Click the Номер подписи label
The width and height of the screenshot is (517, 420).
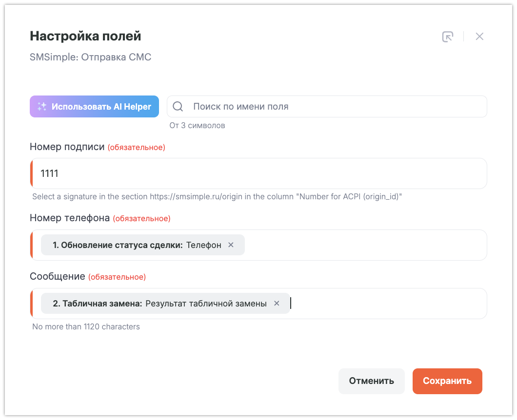click(x=67, y=147)
